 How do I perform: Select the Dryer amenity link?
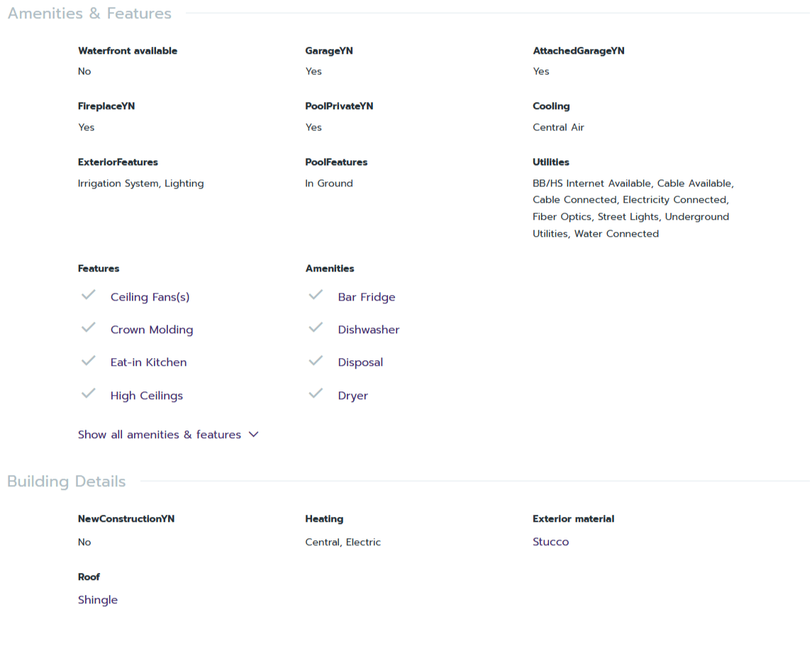[352, 396]
